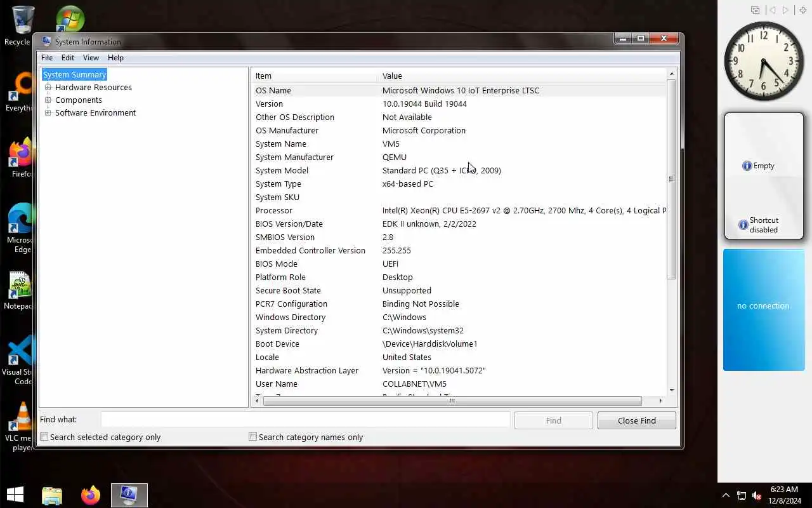
Task: Select the System Type row
Action: coord(459,184)
